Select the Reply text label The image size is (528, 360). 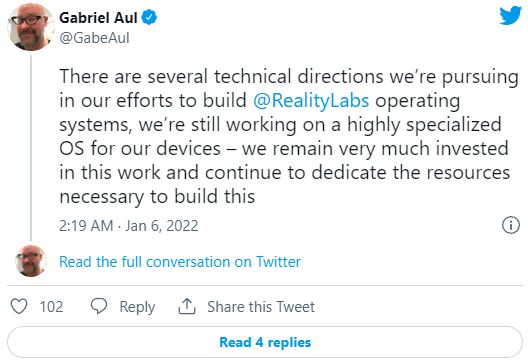(137, 307)
